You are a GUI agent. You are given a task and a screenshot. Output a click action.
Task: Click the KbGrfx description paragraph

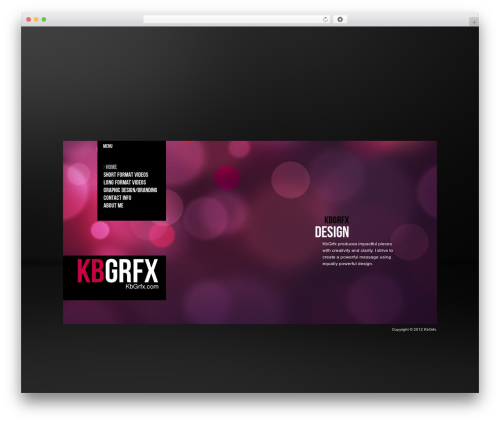(x=357, y=254)
